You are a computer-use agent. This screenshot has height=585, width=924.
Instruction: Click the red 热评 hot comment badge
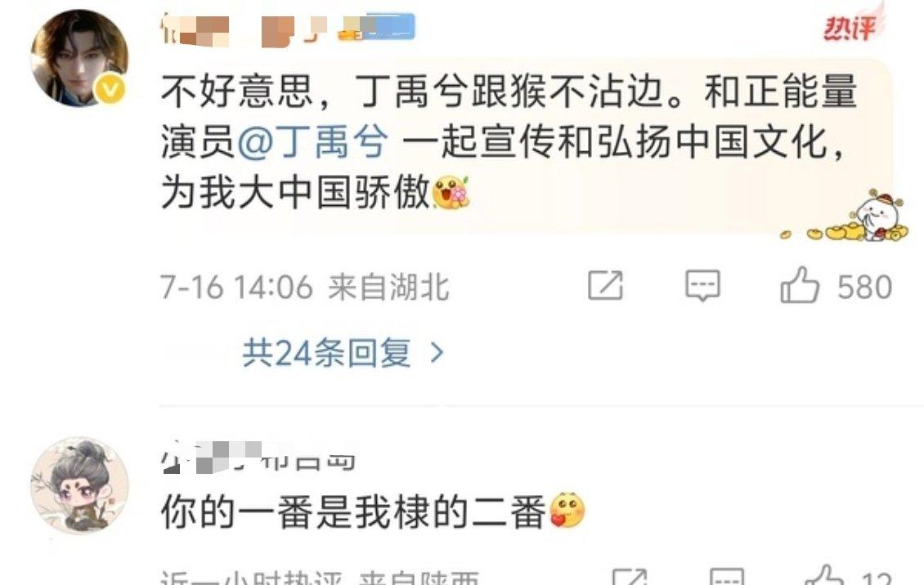click(849, 27)
